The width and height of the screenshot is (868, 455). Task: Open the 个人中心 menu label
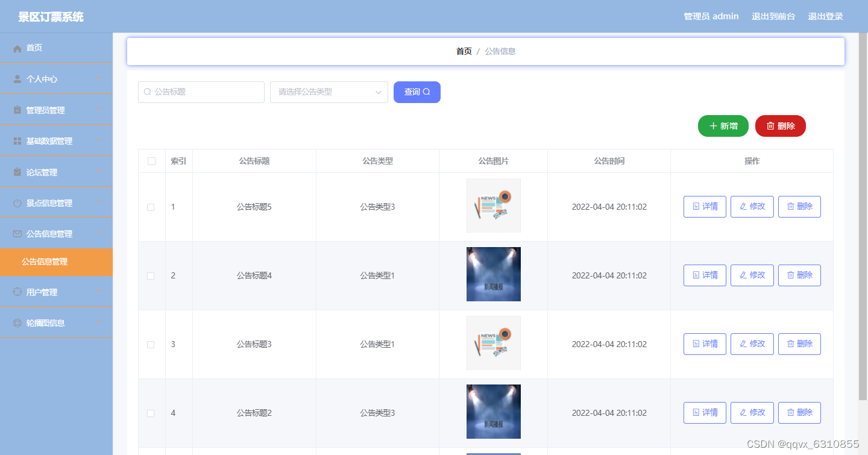click(x=42, y=79)
